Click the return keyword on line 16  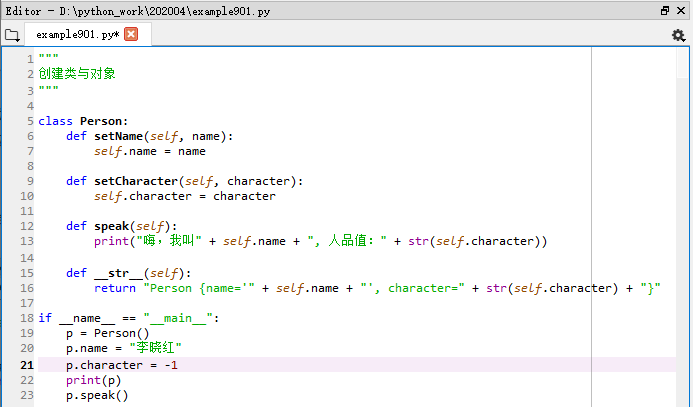115,288
